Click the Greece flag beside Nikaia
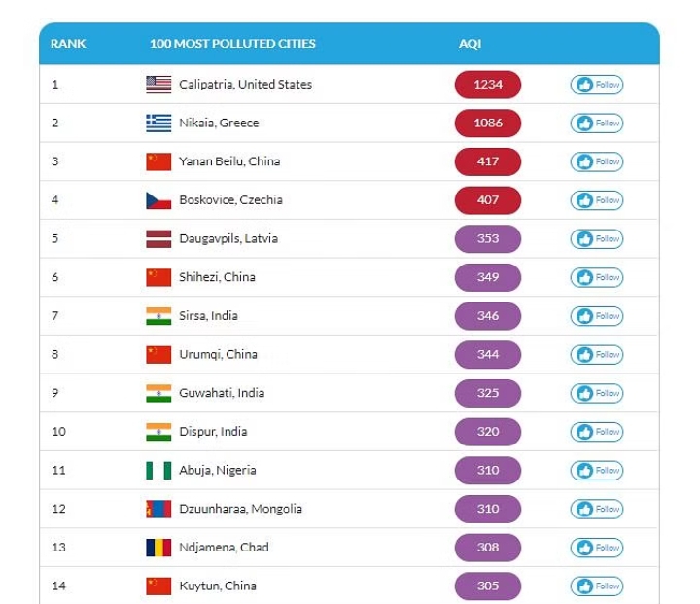This screenshot has width=700, height=604. 158,124
